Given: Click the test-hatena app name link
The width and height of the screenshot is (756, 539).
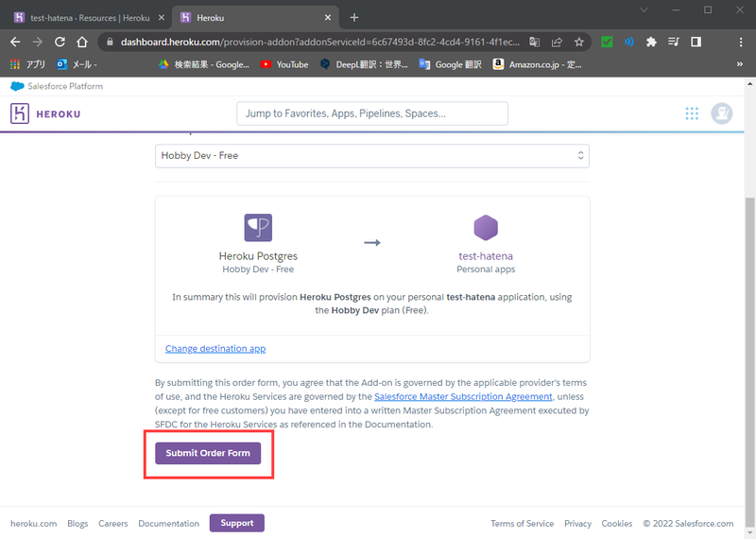Looking at the screenshot, I should pos(486,256).
